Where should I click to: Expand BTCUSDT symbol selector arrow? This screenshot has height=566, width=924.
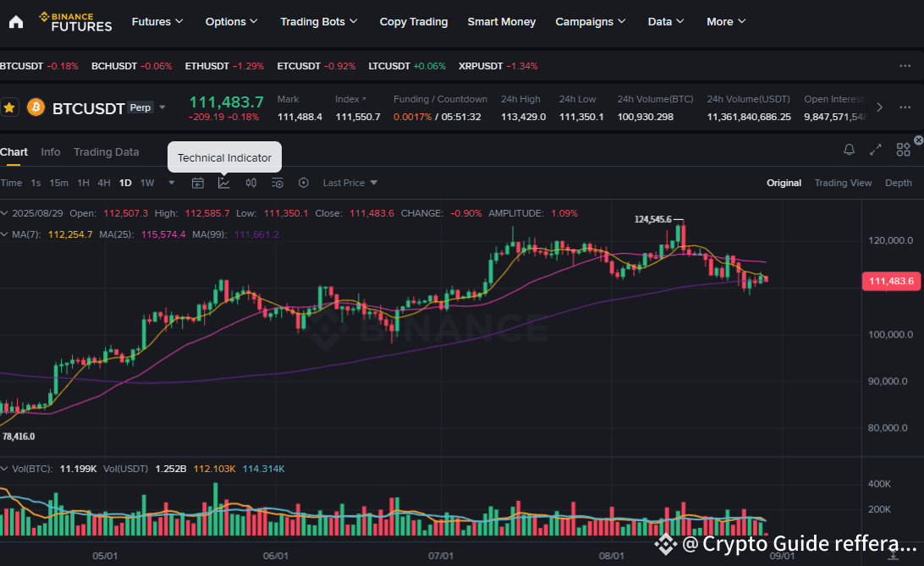(x=162, y=107)
